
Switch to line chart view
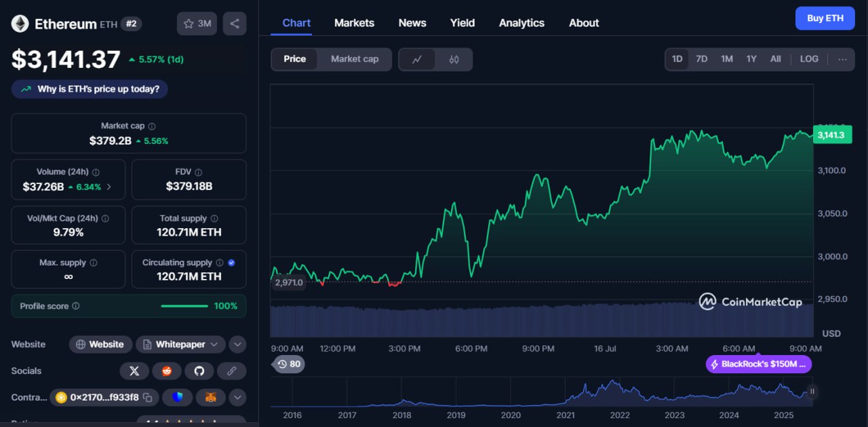pyautogui.click(x=418, y=59)
